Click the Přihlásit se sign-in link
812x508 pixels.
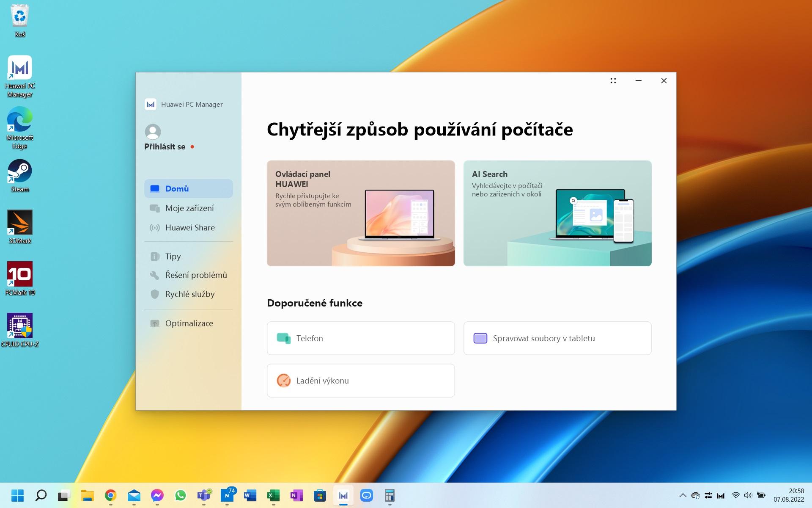tap(165, 147)
